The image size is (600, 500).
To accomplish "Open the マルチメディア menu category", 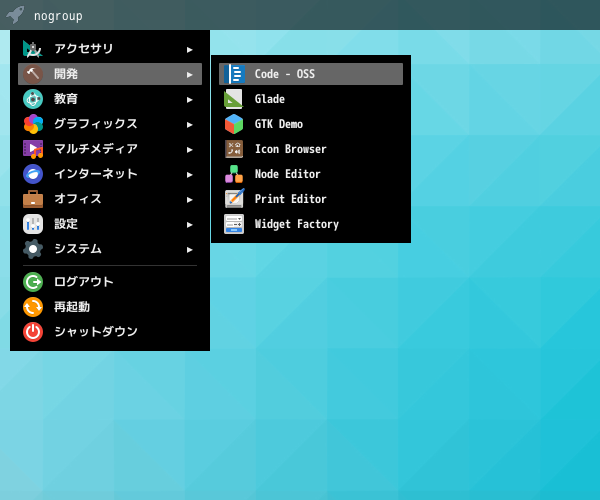I will click(110, 149).
